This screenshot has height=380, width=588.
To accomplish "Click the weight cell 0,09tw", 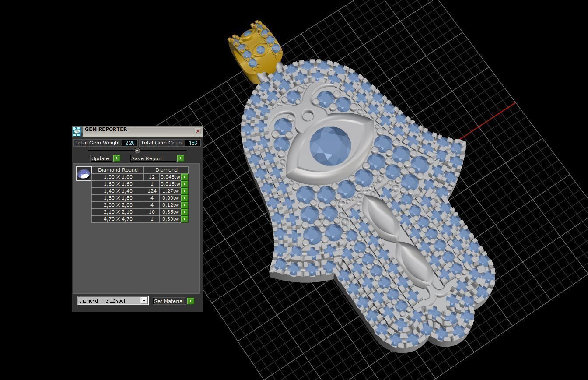I will [171, 198].
